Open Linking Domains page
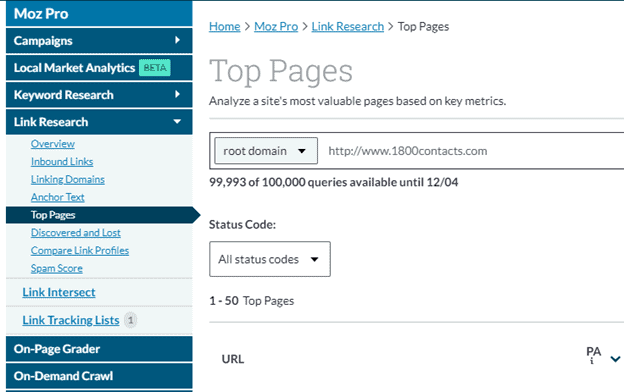The height and width of the screenshot is (392, 624). (x=68, y=179)
